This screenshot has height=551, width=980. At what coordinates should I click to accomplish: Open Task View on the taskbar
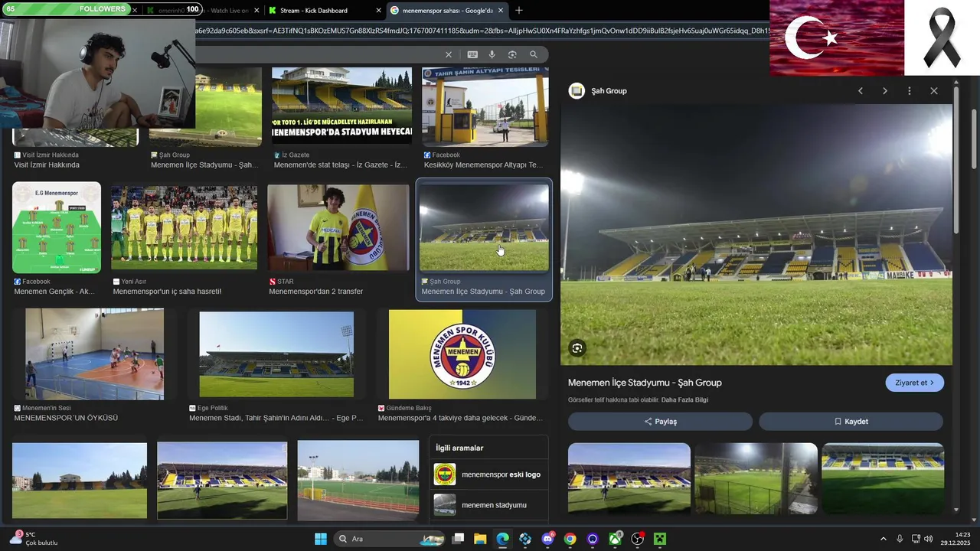458,539
